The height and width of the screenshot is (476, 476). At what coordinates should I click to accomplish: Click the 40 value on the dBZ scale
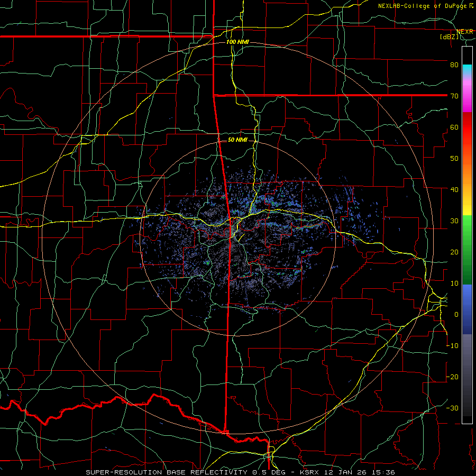454,189
